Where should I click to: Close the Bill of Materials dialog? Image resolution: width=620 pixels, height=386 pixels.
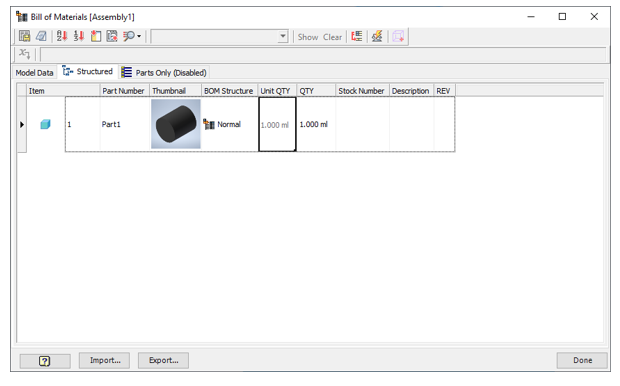click(594, 17)
